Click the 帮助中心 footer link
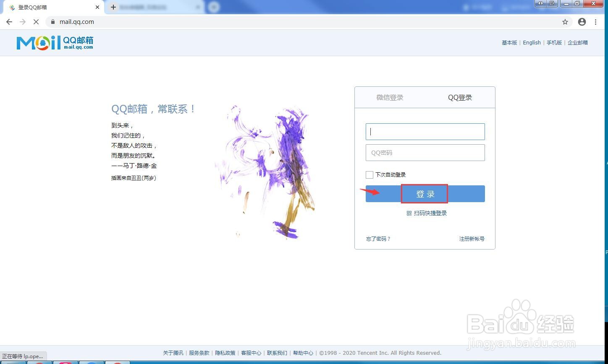The width and height of the screenshot is (608, 364). tap(303, 353)
